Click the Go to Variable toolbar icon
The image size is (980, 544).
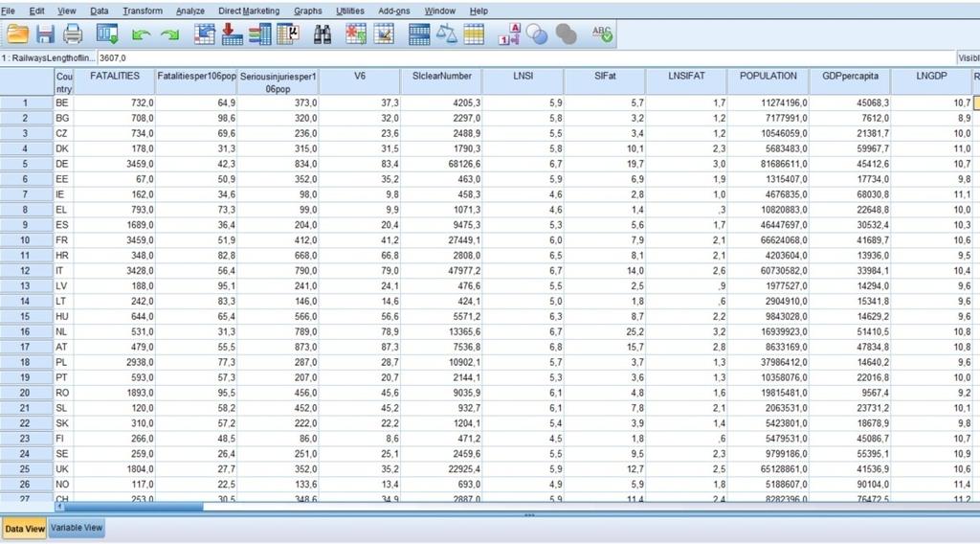(x=232, y=34)
